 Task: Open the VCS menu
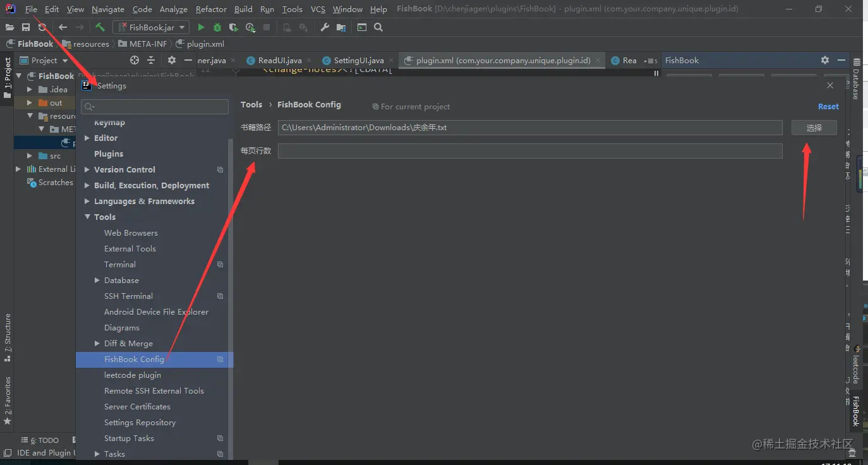coord(318,9)
